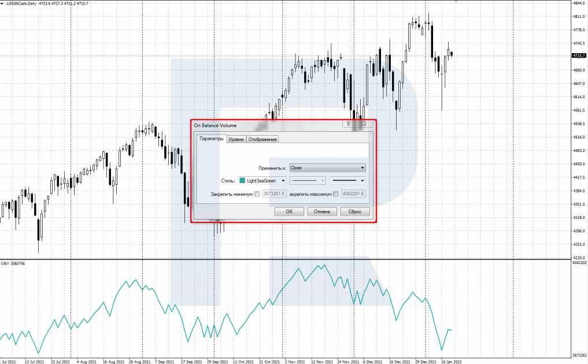Expand the line style dropdown
Image resolution: width=588 pixels, height=364 pixels.
click(x=308, y=181)
